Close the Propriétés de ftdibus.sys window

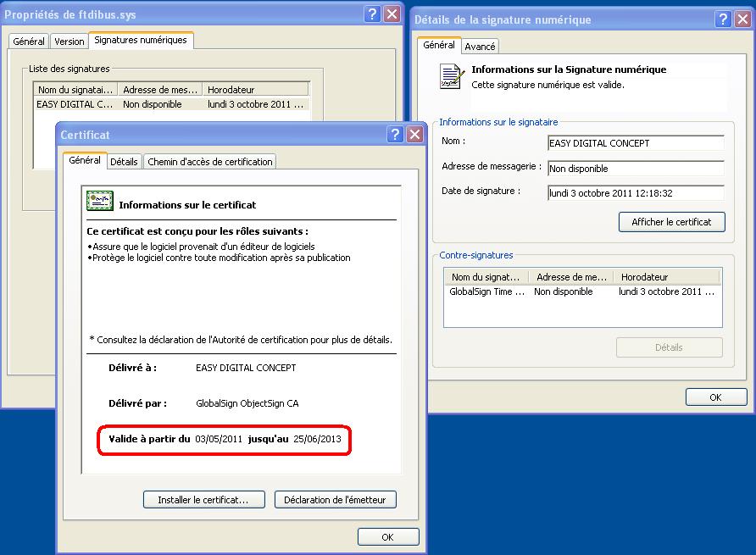tap(392, 14)
